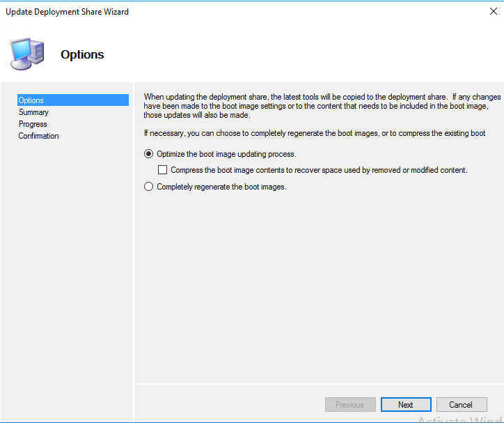The width and height of the screenshot is (504, 423).
Task: Close the Update Deployment Share Wizard
Action: 493,12
